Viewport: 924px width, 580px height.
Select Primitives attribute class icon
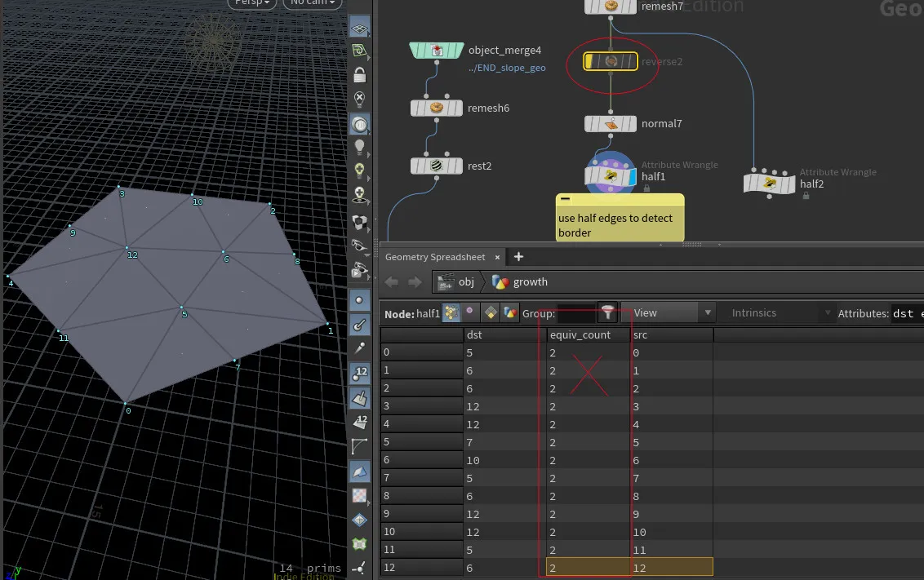[x=490, y=312]
